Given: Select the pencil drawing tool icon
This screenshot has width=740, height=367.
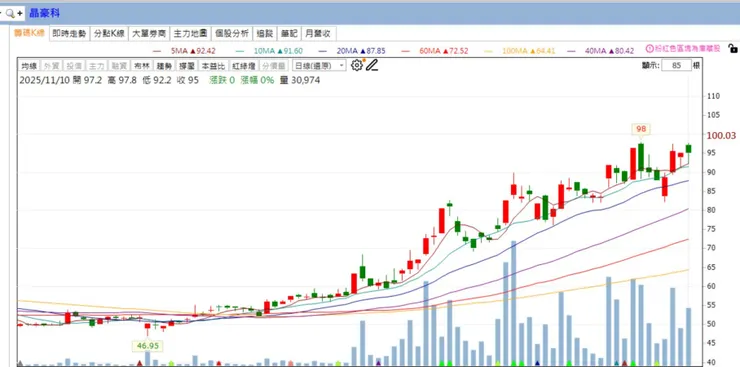Looking at the screenshot, I should (x=372, y=65).
